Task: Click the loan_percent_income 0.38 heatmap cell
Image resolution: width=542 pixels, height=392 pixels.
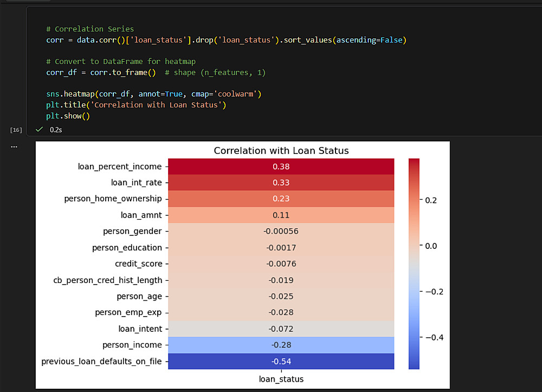Action: 281,166
